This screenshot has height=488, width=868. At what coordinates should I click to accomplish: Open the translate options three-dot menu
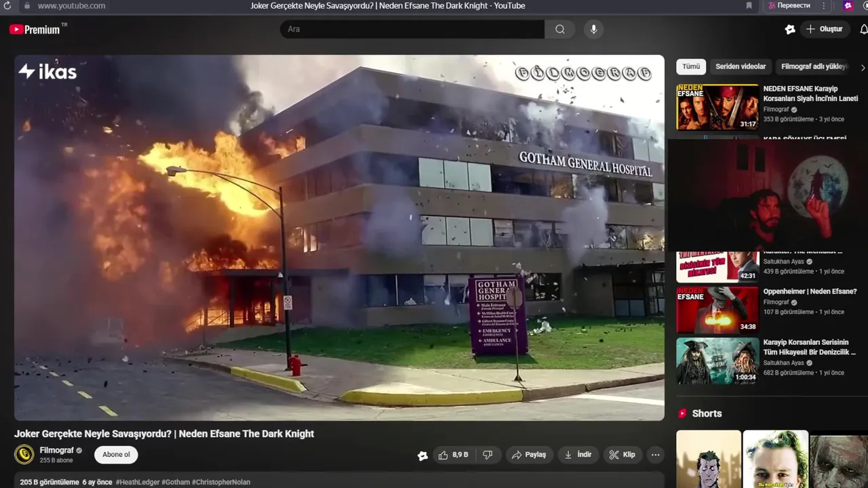click(x=824, y=5)
